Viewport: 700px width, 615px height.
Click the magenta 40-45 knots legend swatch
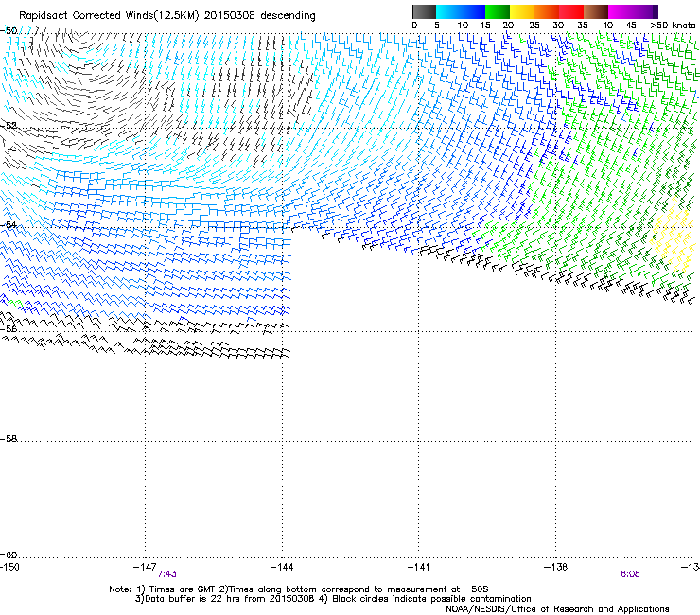pyautogui.click(x=621, y=11)
